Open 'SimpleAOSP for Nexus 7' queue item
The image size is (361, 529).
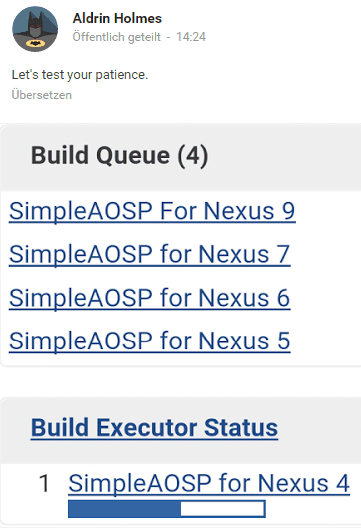click(x=149, y=254)
